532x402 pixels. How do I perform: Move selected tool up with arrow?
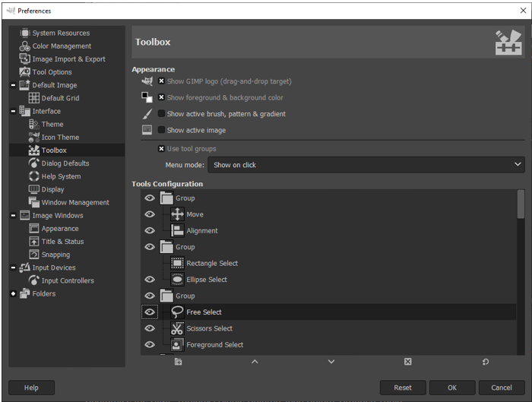pyautogui.click(x=255, y=362)
